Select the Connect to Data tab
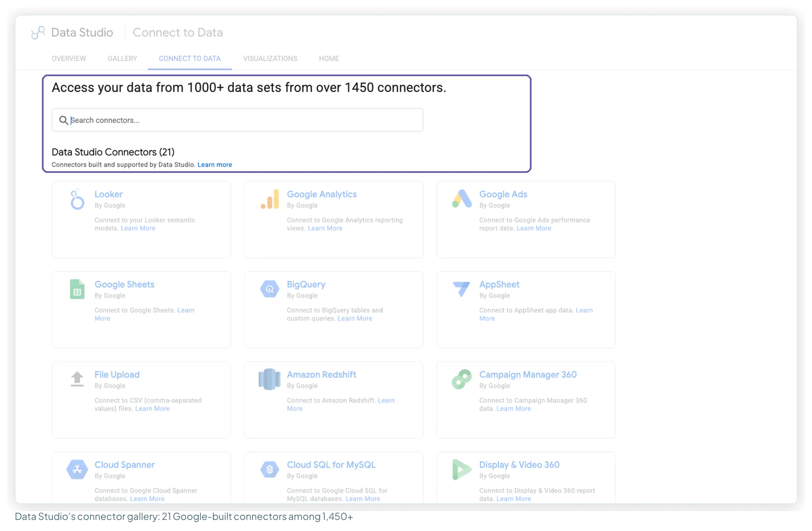 190,58
